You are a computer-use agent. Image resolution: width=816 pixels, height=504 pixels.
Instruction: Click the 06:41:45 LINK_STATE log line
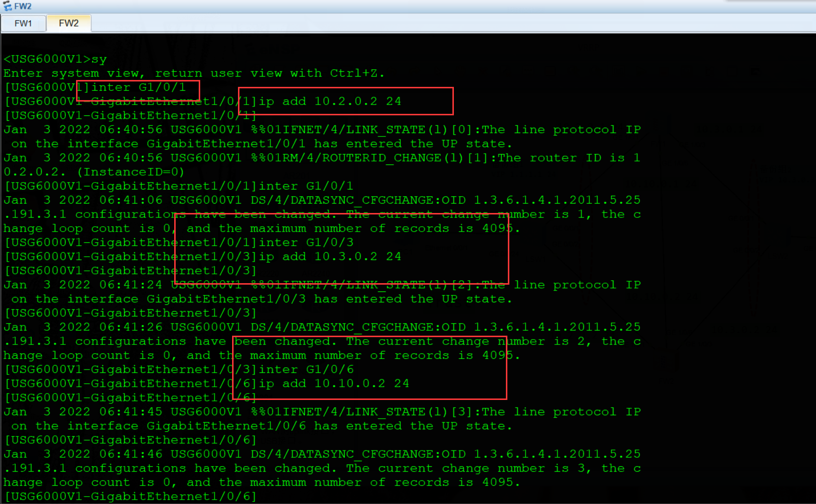[322, 412]
